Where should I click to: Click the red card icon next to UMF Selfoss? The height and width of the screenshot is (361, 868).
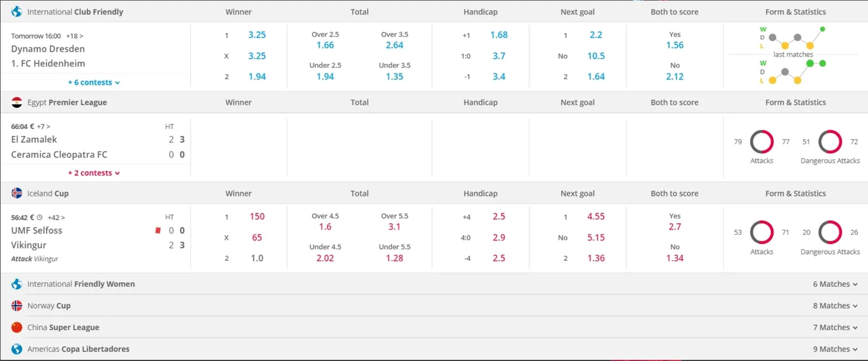coord(158,231)
